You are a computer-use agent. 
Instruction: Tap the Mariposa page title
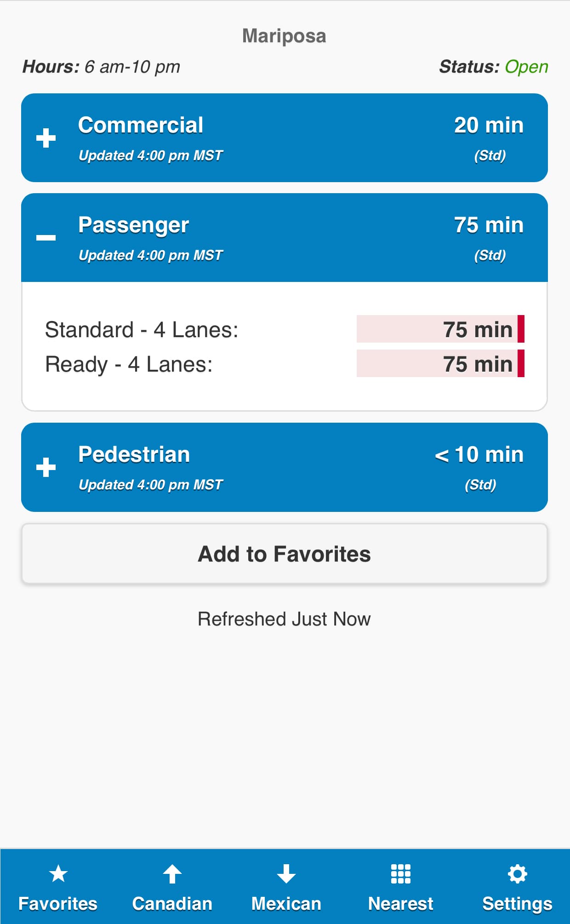284,36
